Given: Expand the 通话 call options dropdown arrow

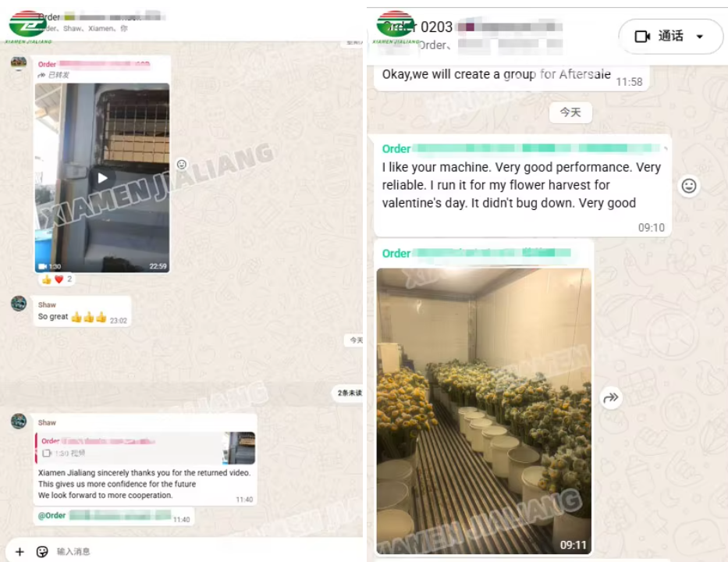Looking at the screenshot, I should 700,36.
